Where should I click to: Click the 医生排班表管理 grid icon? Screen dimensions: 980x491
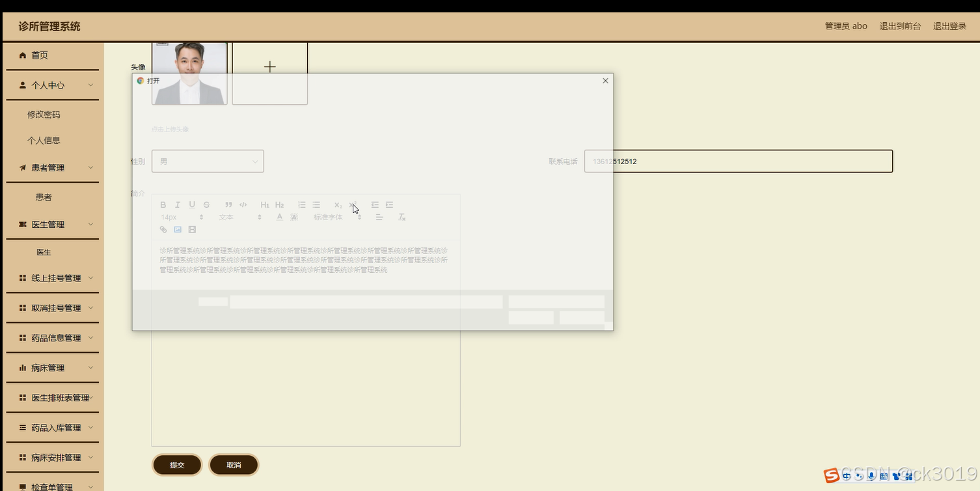23,398
